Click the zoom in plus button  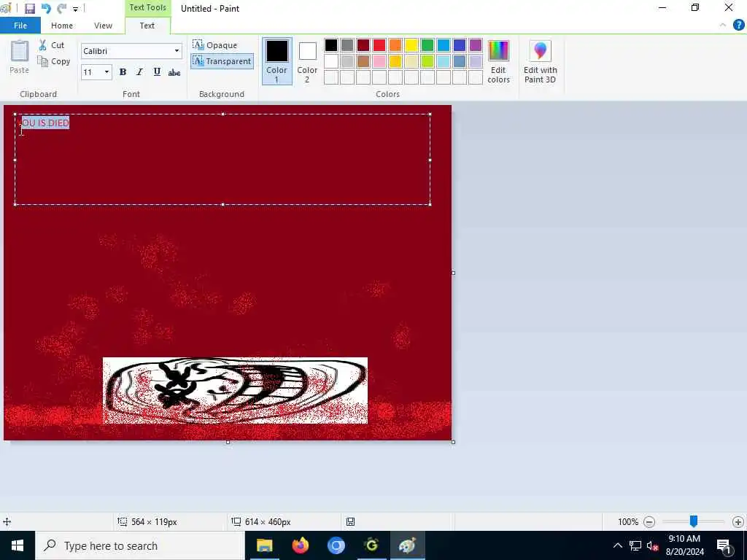coord(738,522)
